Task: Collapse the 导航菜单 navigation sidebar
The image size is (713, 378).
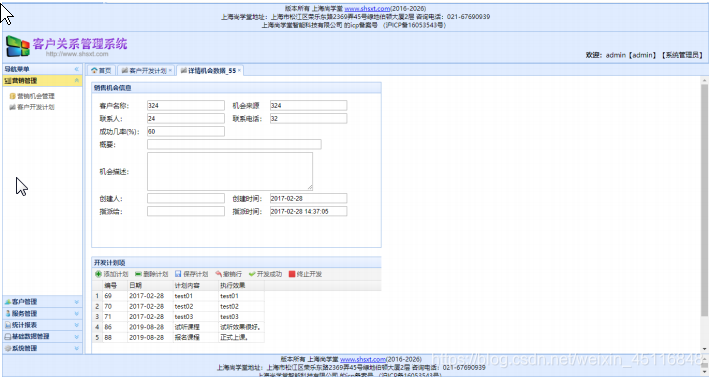Action: click(x=76, y=69)
